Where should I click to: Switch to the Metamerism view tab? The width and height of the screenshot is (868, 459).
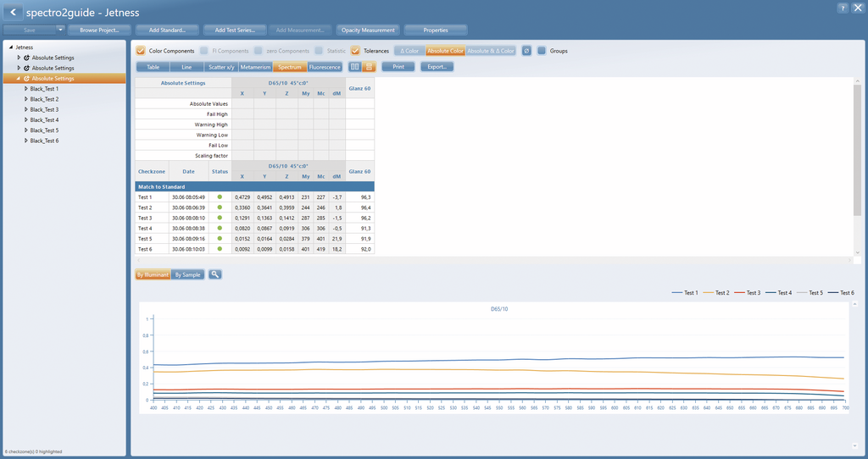point(255,67)
